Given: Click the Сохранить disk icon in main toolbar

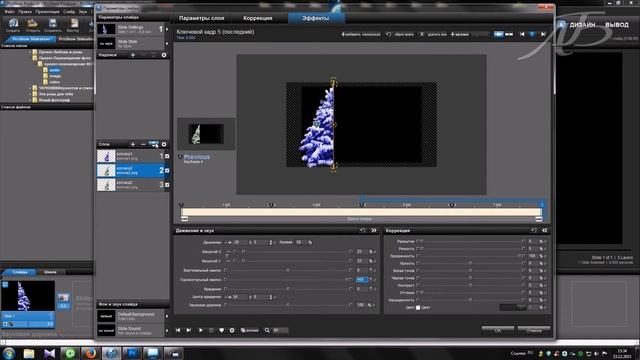Looking at the screenshot, I should pyautogui.click(x=53, y=25).
